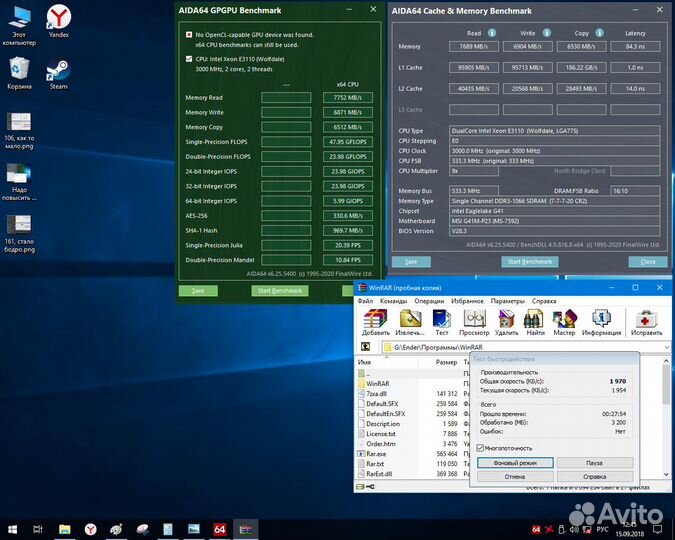This screenshot has height=540, width=675.
Task: Run the WinRAR Test (Тест) tool
Action: [x=442, y=322]
